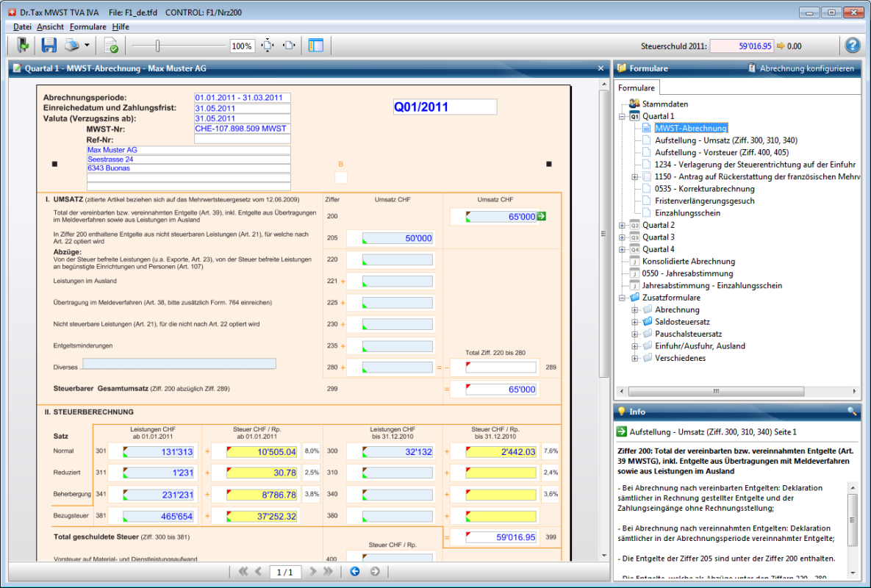This screenshot has height=588, width=871.
Task: Open Aufstellung - Vorsteuer (Ziff. 400, 405)
Action: [x=722, y=153]
